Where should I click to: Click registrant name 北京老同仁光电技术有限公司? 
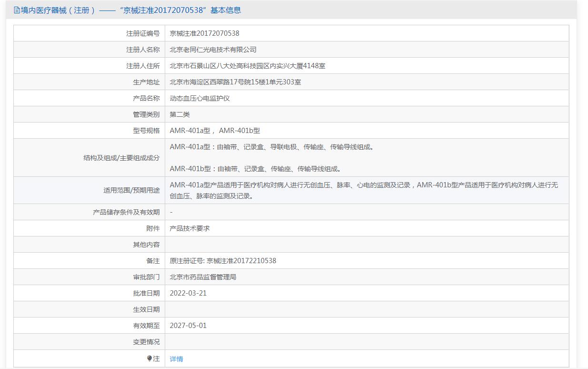click(x=213, y=50)
